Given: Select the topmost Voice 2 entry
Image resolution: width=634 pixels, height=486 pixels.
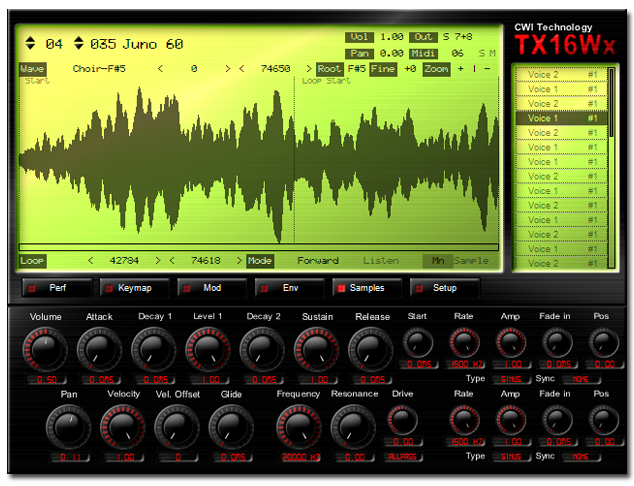Looking at the screenshot, I should pyautogui.click(x=562, y=74).
